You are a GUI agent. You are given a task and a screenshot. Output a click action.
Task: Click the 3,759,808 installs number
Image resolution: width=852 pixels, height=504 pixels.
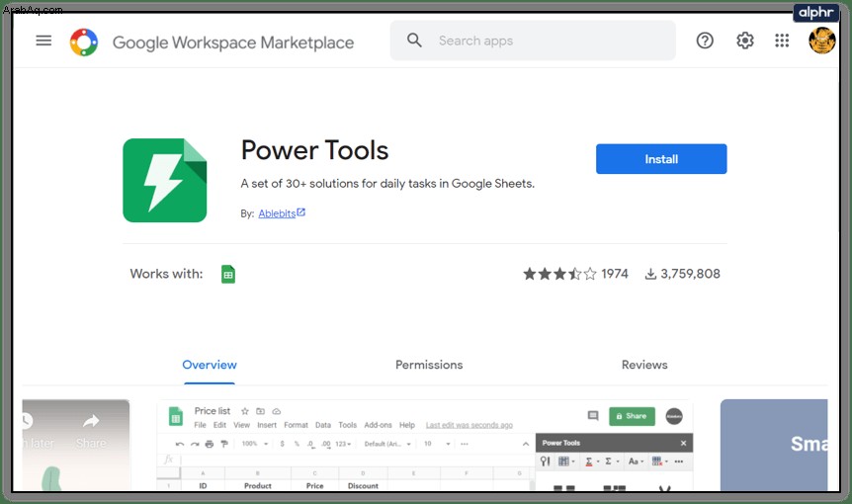point(690,274)
